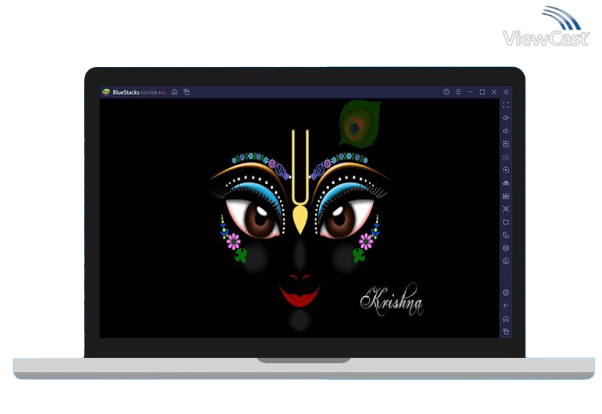
Task: Click the multi-window icon in the title bar
Action: click(x=187, y=92)
